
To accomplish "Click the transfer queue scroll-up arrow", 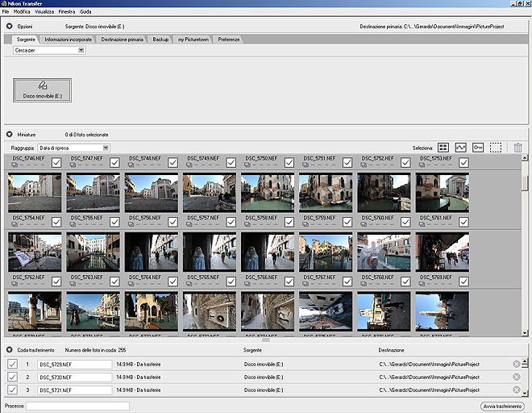I will 525,361.
